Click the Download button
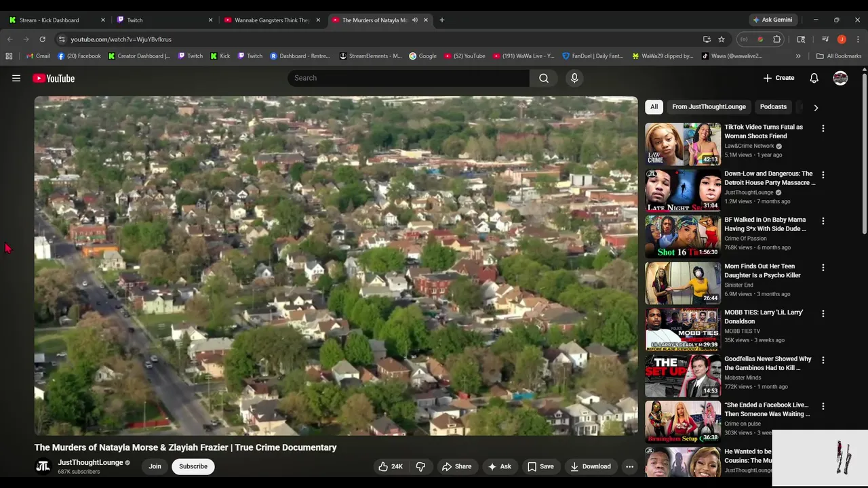Image resolution: width=868 pixels, height=488 pixels. point(591,466)
